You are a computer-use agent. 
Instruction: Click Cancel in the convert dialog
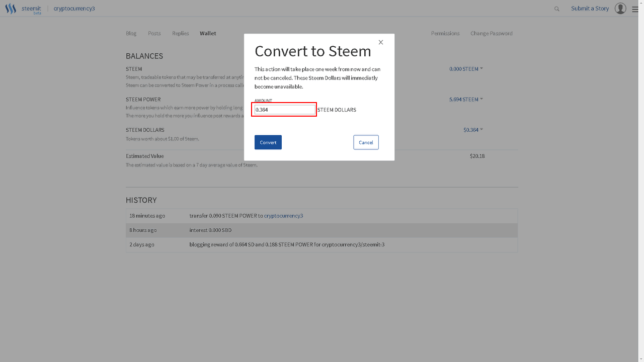point(366,142)
